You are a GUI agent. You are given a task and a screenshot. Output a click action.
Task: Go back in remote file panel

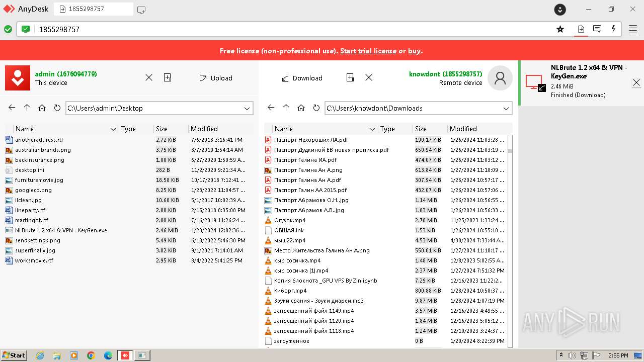[x=271, y=108]
